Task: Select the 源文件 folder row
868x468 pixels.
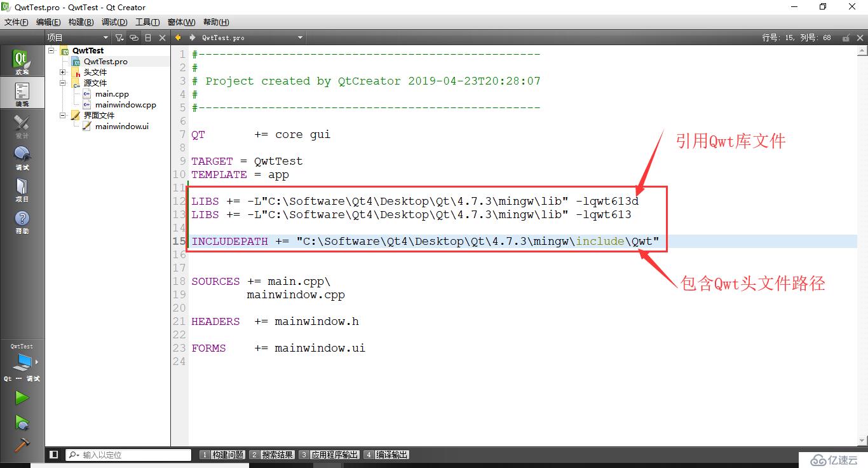Action: pyautogui.click(x=95, y=83)
